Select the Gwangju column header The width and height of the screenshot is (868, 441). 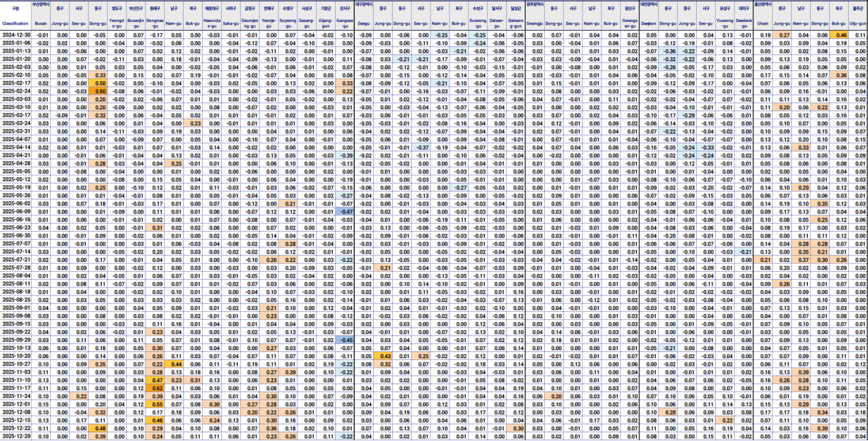(535, 23)
